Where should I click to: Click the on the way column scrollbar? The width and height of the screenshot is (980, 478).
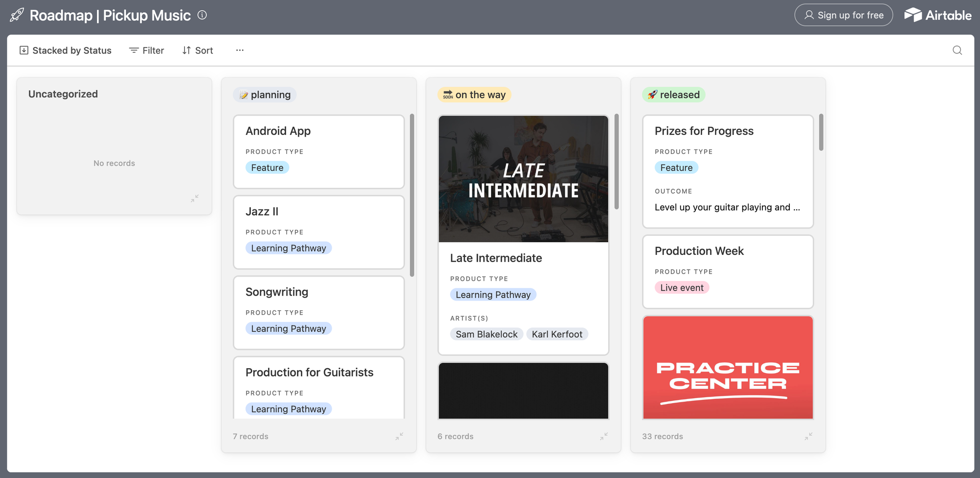tap(616, 162)
